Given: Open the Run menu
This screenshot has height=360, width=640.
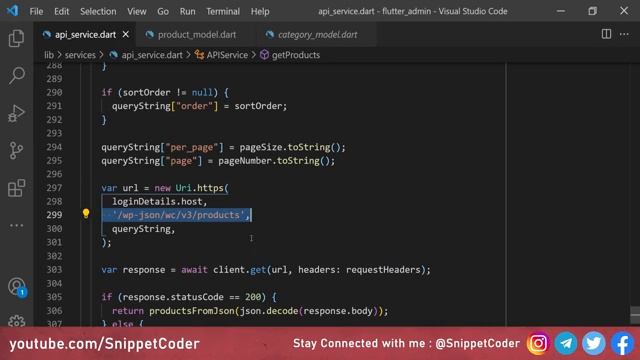Looking at the screenshot, I should [x=187, y=11].
